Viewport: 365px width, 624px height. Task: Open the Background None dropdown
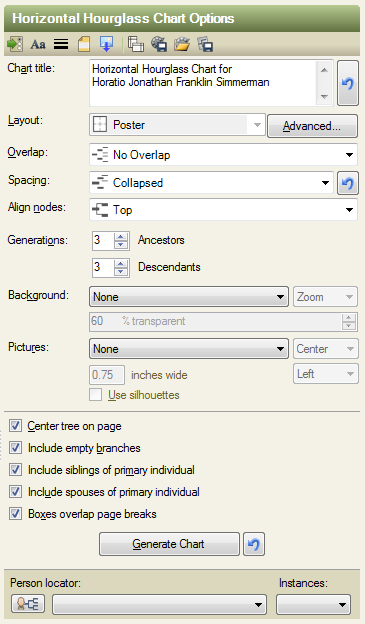point(189,297)
